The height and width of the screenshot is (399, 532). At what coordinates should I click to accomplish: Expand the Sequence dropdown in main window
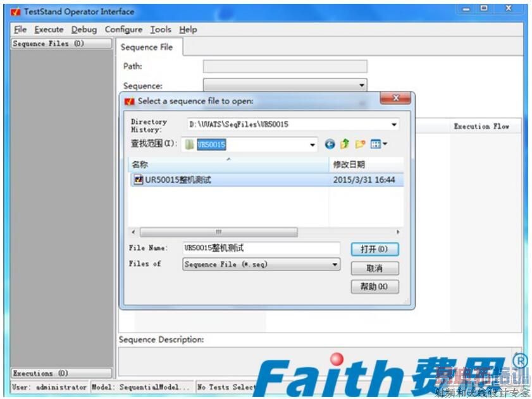coord(362,85)
